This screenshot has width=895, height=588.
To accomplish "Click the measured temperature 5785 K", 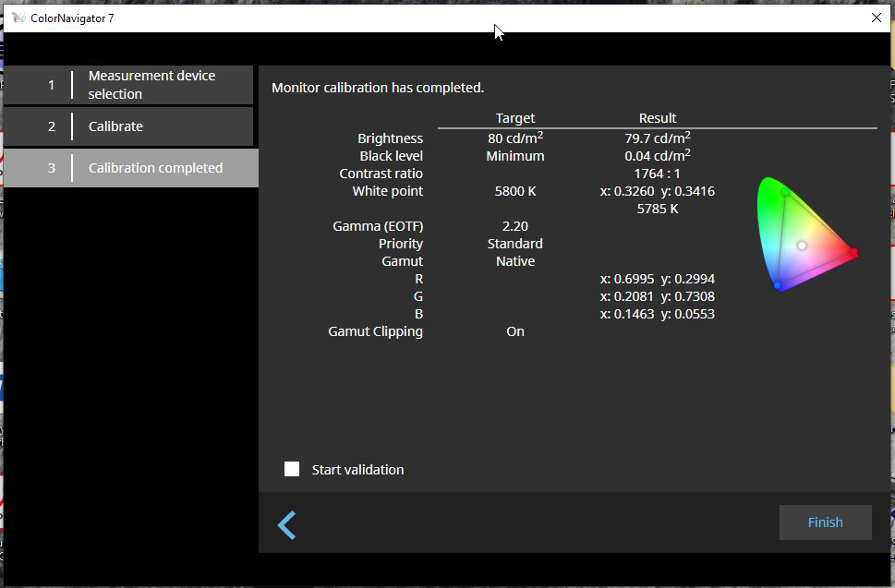I will coord(658,209).
